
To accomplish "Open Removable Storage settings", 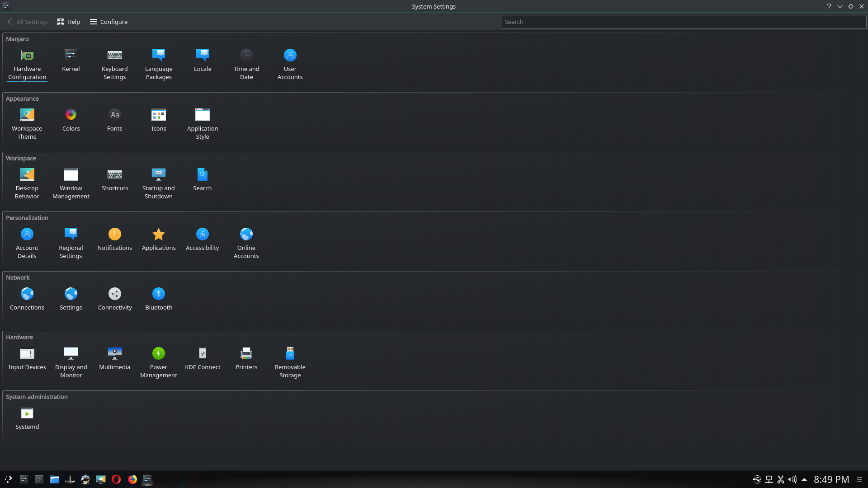I will pyautogui.click(x=290, y=362).
